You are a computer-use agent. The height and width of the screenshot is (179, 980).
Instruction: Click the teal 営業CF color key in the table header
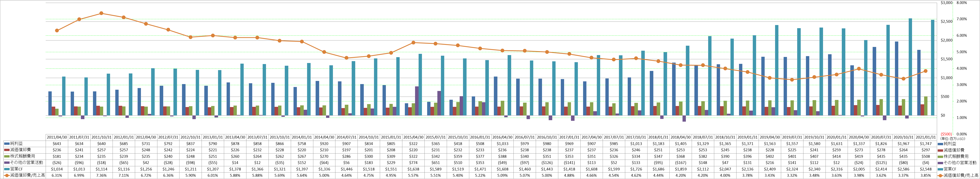coord(7,169)
